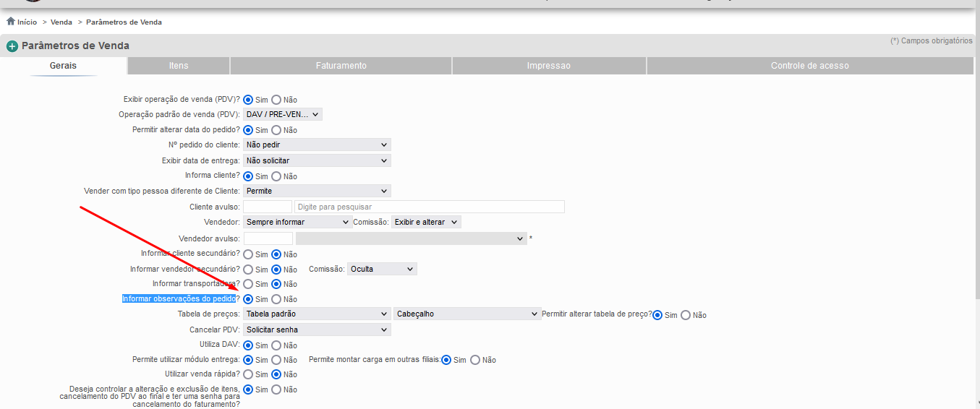Switch to the Faturamento tab
Image resolution: width=980 pixels, height=409 pixels.
coord(341,66)
